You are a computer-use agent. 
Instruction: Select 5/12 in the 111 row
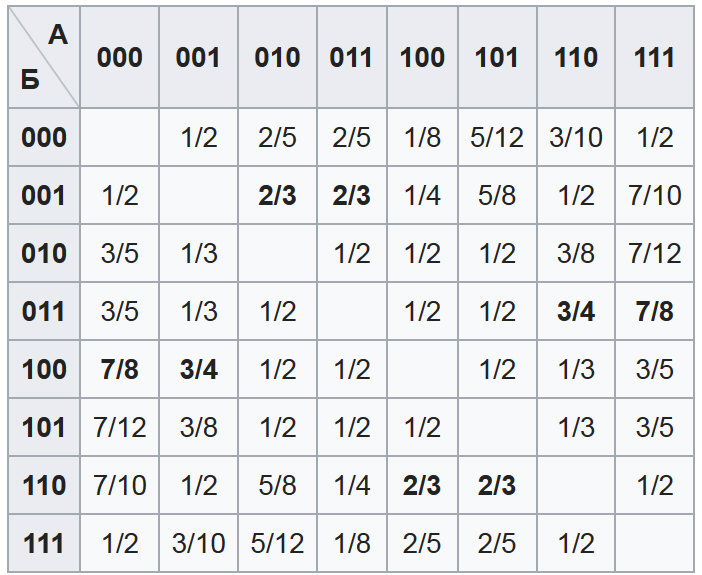[277, 544]
